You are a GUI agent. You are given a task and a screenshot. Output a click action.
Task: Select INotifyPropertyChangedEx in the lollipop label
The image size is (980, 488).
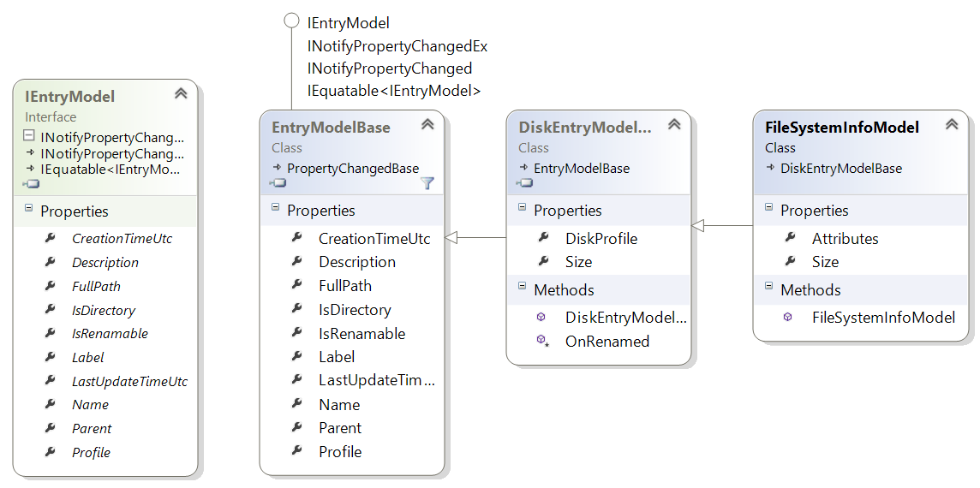(x=397, y=45)
